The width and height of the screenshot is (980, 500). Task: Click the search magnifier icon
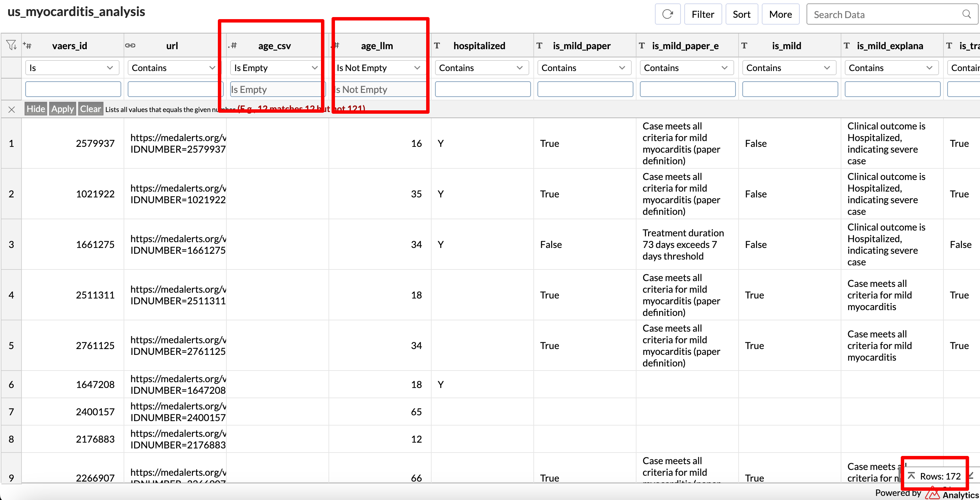(966, 14)
